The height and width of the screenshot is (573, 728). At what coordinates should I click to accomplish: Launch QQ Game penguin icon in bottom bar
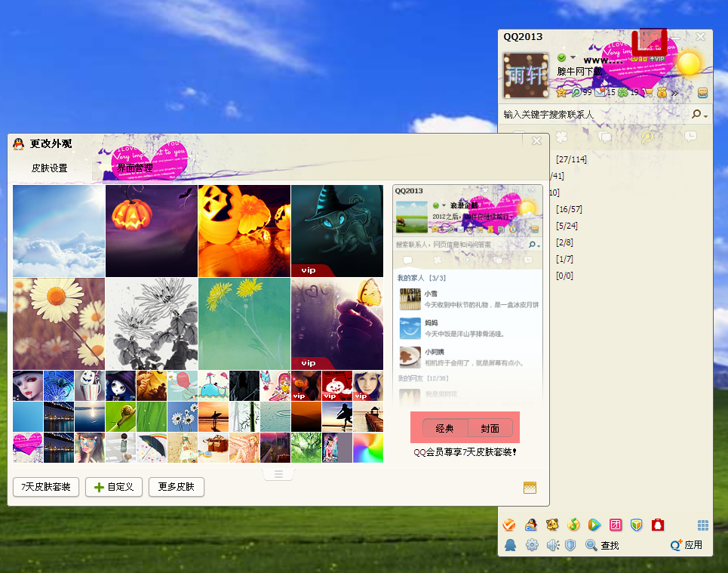[x=531, y=525]
